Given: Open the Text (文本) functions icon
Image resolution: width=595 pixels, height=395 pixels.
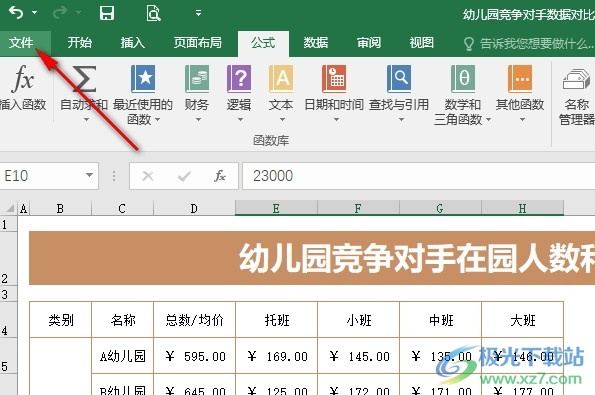Looking at the screenshot, I should [281, 79].
